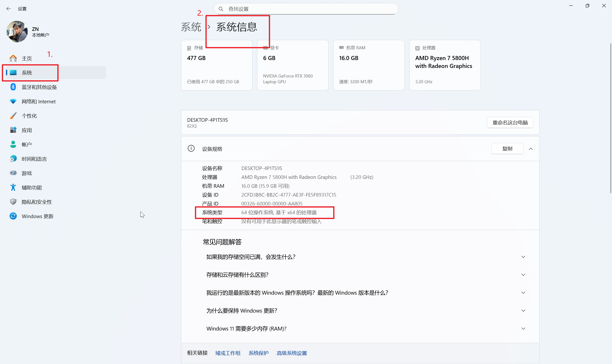Click the back arrow icon
This screenshot has height=364, width=612.
(9, 9)
